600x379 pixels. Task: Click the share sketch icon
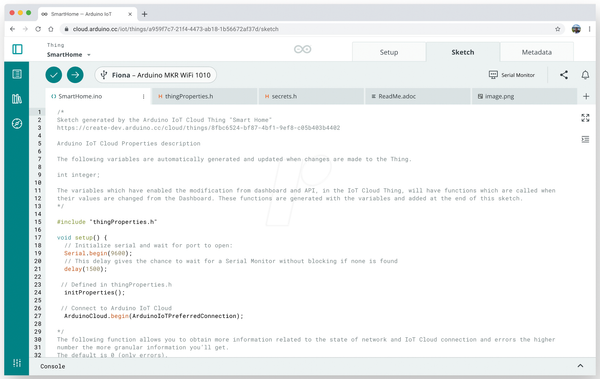pyautogui.click(x=564, y=75)
